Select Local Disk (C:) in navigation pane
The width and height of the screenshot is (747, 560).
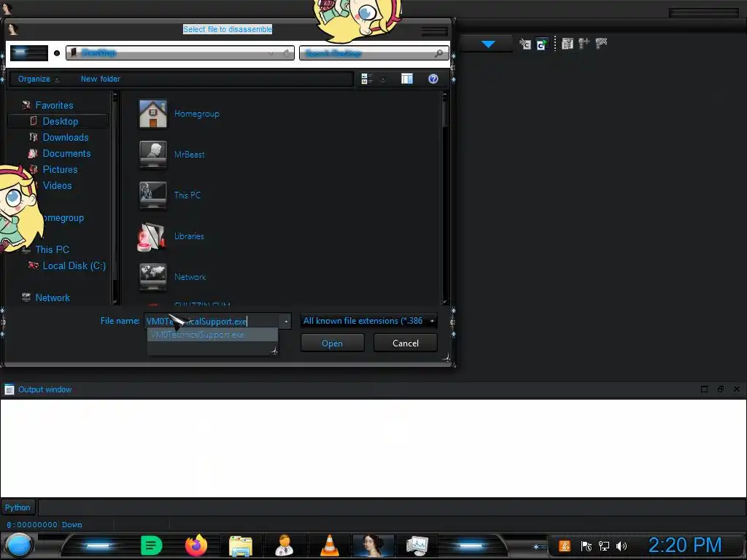[74, 265]
